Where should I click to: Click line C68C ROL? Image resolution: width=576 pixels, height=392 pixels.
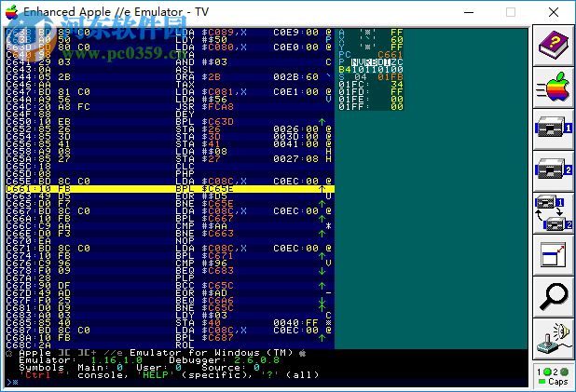[170, 345]
